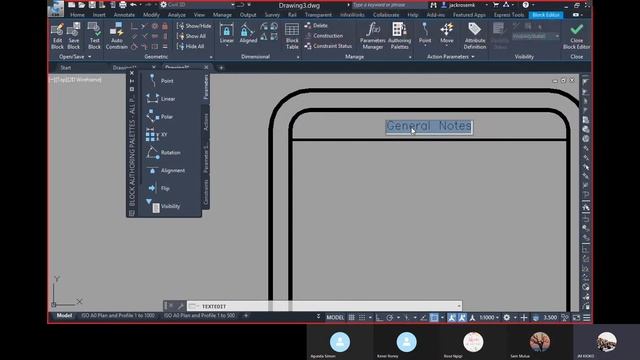Click Hide All constraints
Viewport: 640px width, 360px height.
190,47
